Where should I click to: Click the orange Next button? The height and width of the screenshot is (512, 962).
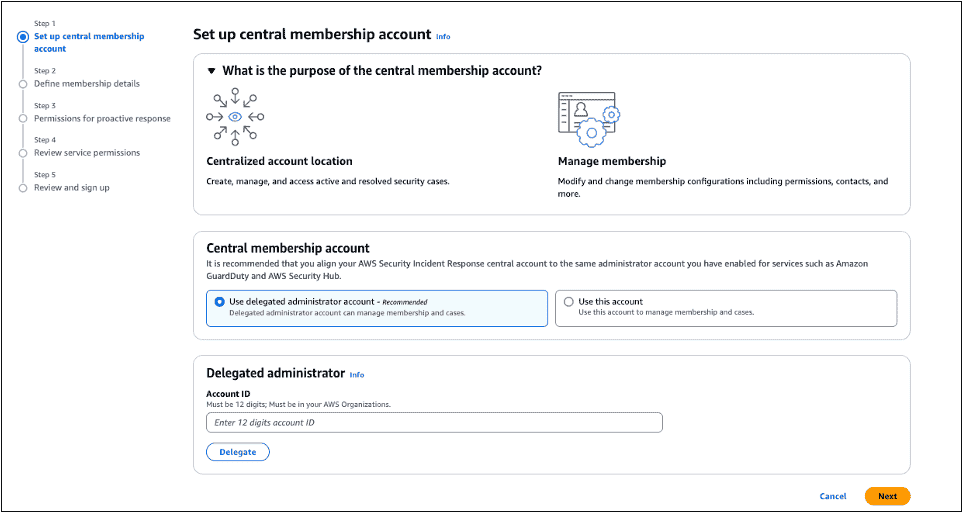(887, 496)
